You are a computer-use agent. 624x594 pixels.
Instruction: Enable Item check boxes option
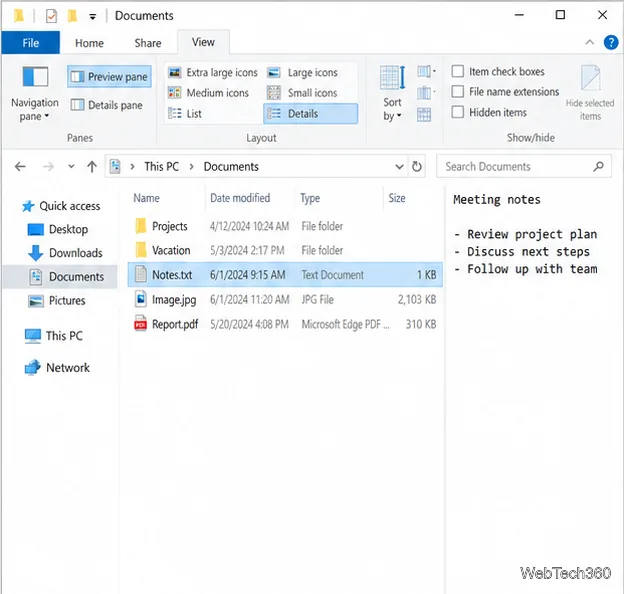[498, 72]
